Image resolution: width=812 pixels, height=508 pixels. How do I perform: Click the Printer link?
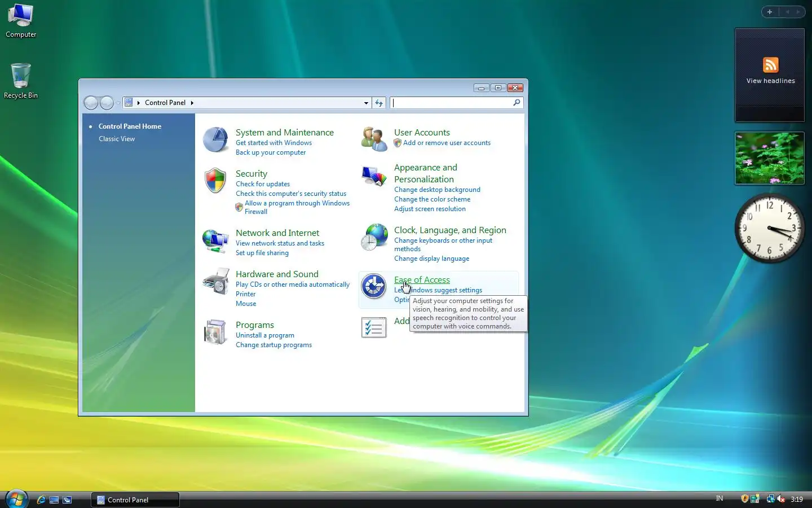point(246,294)
